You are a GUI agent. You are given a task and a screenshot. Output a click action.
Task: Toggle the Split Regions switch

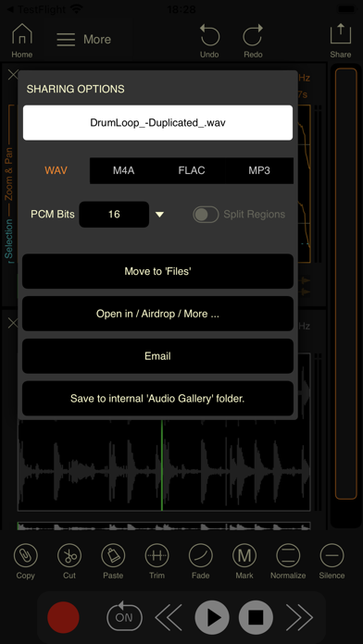click(206, 215)
